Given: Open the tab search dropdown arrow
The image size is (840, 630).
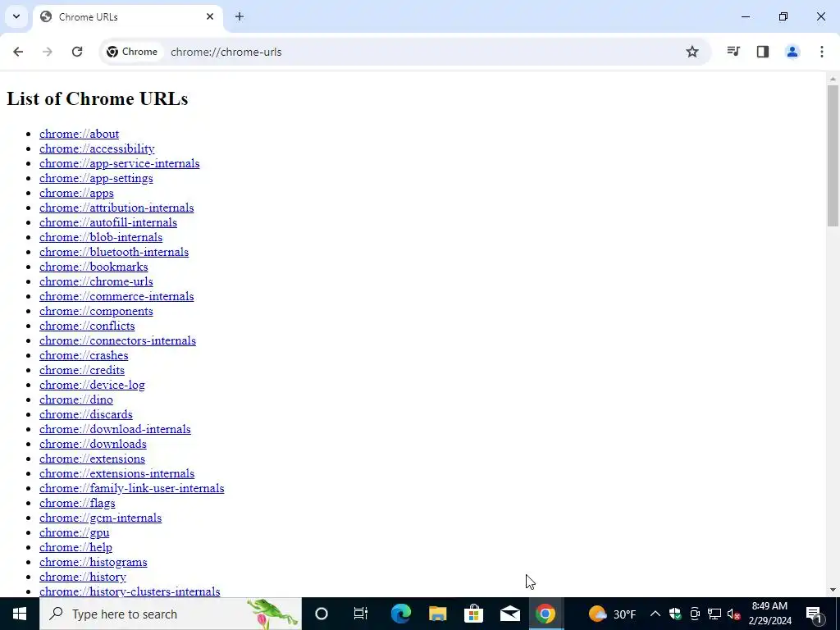Looking at the screenshot, I should pos(16,16).
